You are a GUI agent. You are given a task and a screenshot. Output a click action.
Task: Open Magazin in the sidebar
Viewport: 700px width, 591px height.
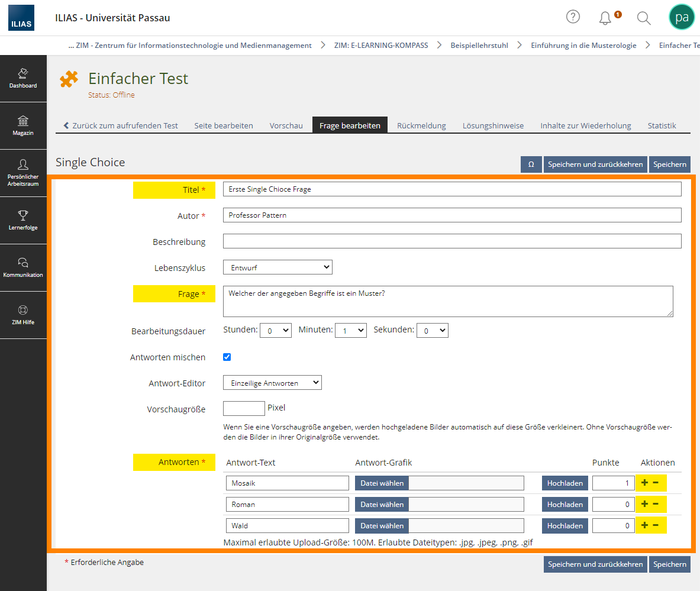23,126
